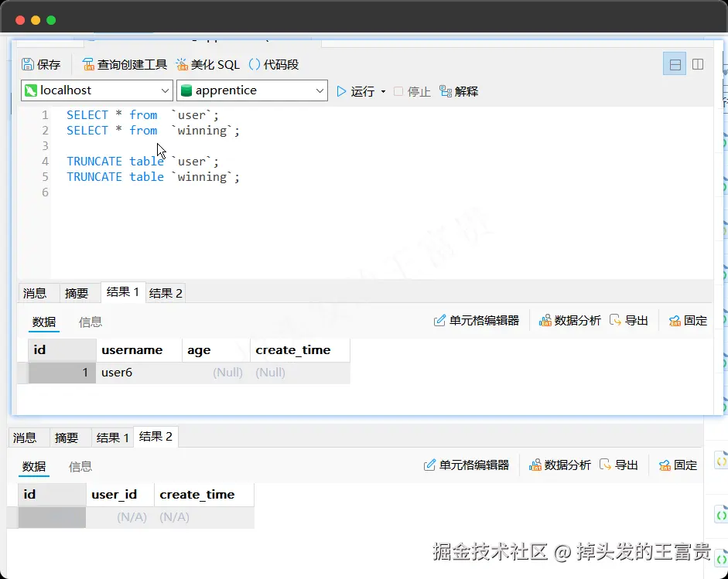Image resolution: width=728 pixels, height=579 pixels.
Task: Click lower panel Pin (固定)
Action: click(678, 465)
